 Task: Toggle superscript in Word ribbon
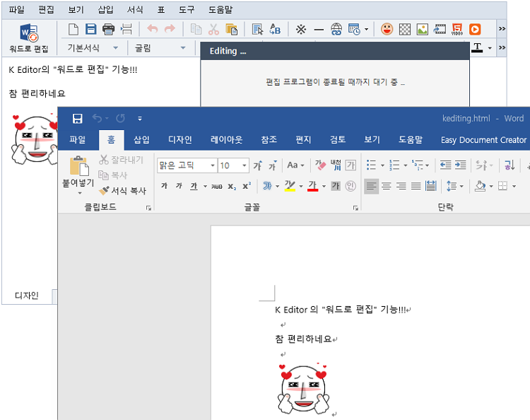(247, 186)
